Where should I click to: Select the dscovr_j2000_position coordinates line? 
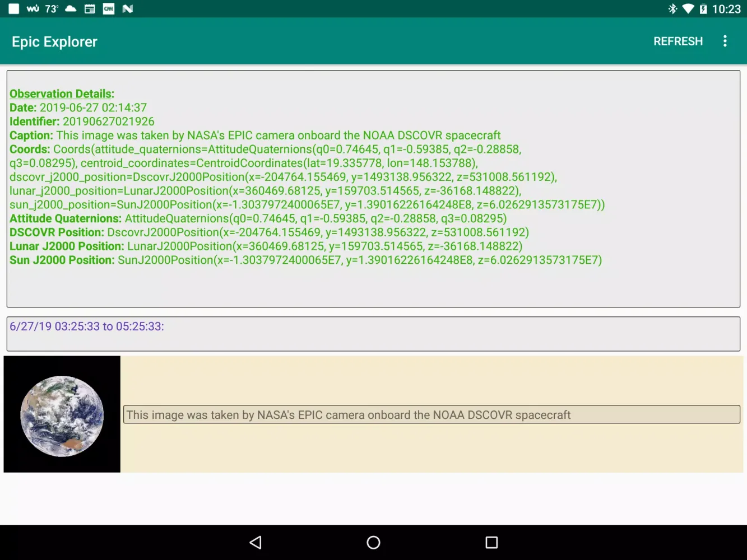point(283,177)
